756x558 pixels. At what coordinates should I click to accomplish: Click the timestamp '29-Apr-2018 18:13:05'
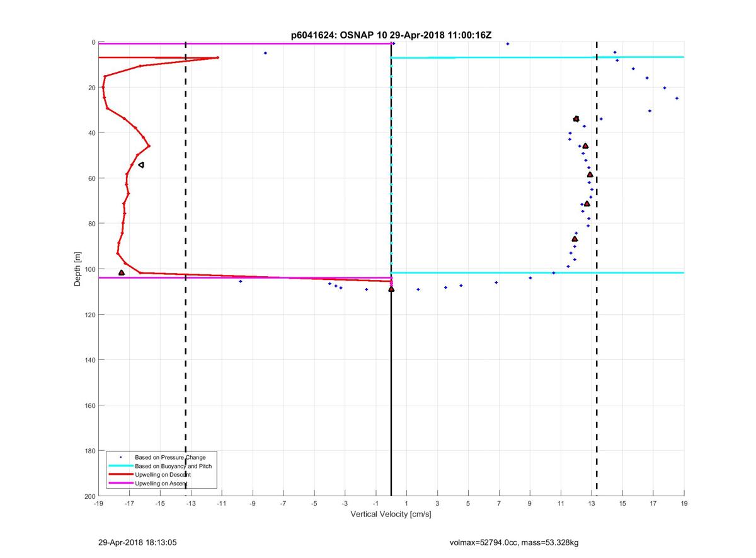click(x=137, y=542)
